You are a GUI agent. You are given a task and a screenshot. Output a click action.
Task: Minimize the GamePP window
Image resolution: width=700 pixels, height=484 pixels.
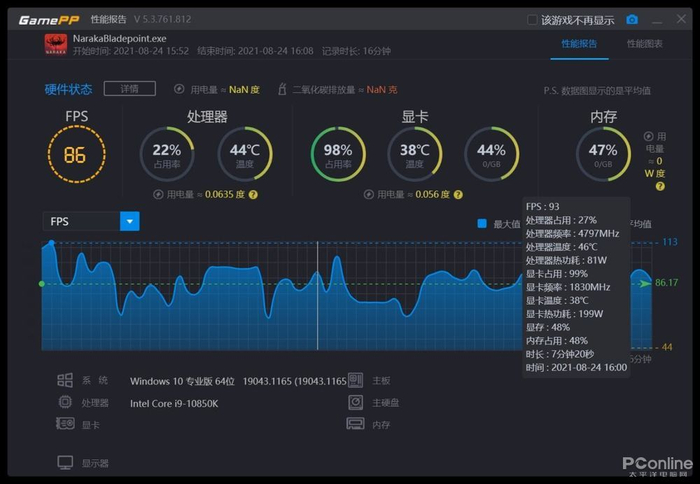pyautogui.click(x=657, y=21)
